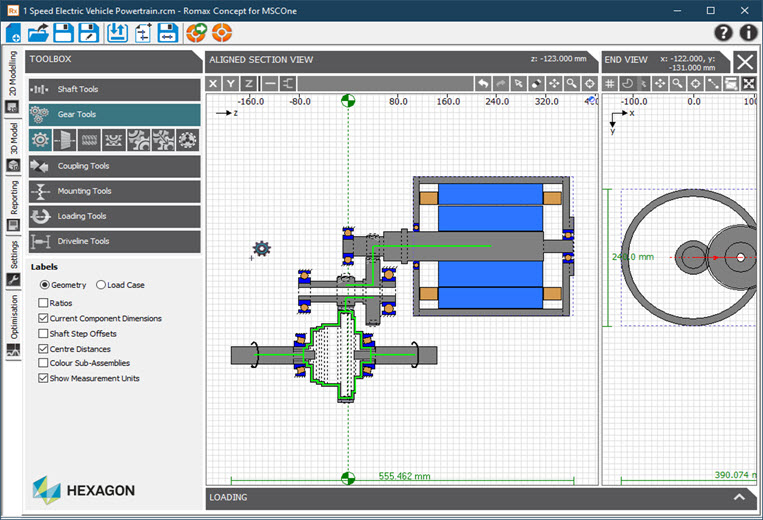Open the Coupling Tools button

pos(114,166)
